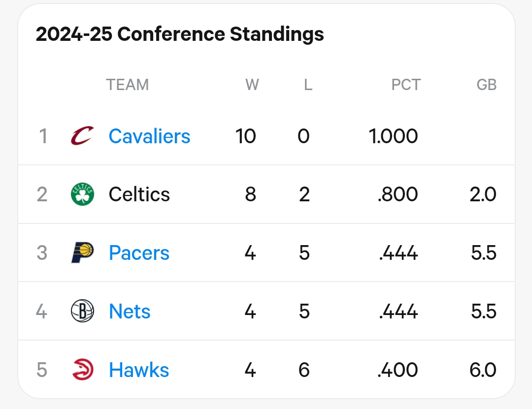Click the Pacers team logo
The height and width of the screenshot is (409, 532).
click(x=82, y=252)
